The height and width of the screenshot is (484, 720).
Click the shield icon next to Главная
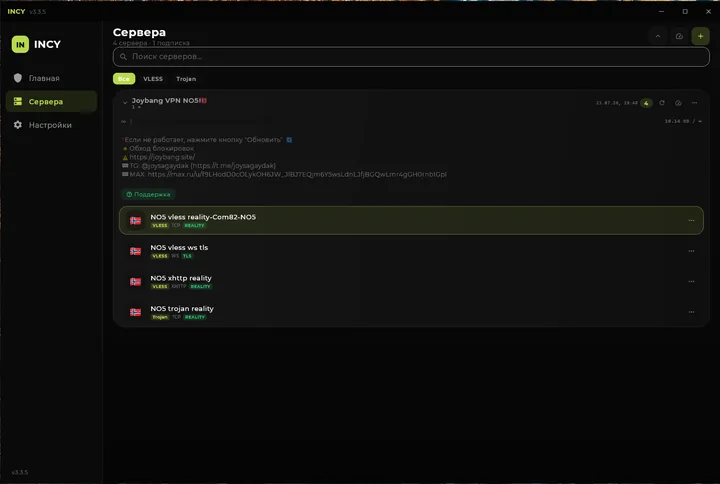point(18,78)
